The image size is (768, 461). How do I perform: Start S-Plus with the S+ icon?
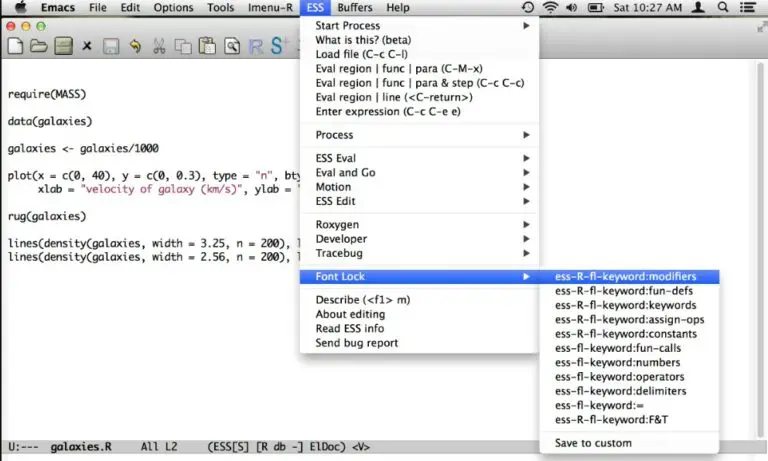coord(279,46)
